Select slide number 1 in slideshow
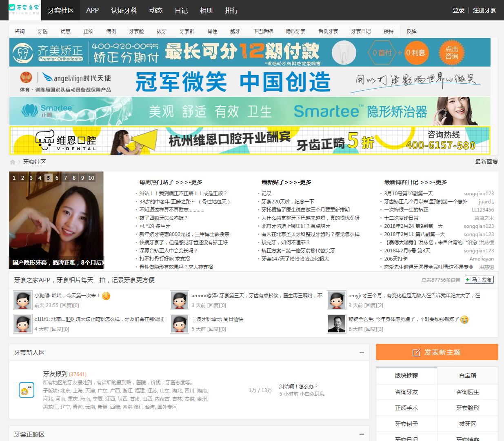This screenshot has height=441, width=504. point(14,178)
